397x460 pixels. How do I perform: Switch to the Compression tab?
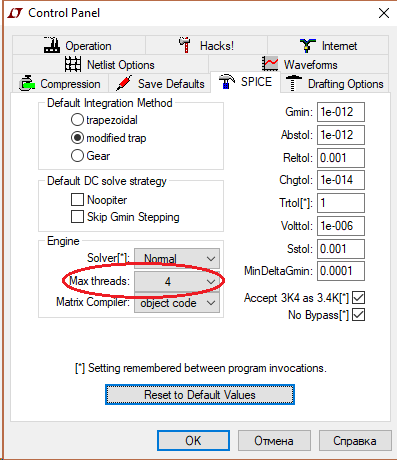click(x=61, y=84)
